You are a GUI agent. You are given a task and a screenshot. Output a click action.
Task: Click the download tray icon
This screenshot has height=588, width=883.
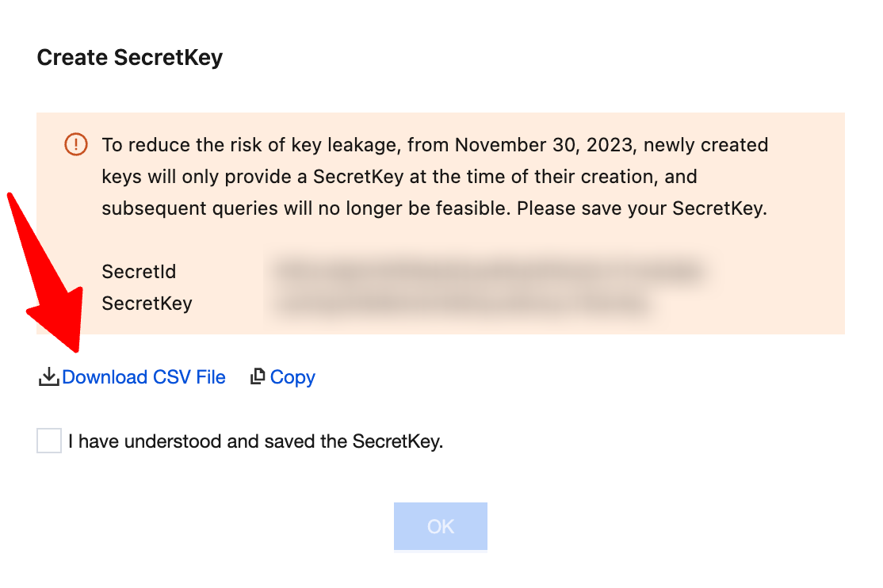point(49,377)
